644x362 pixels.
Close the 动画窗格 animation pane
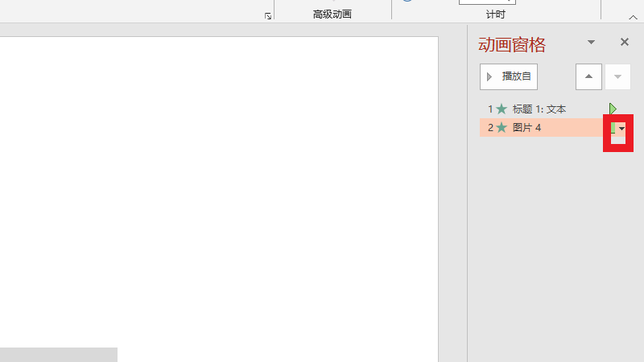point(624,43)
